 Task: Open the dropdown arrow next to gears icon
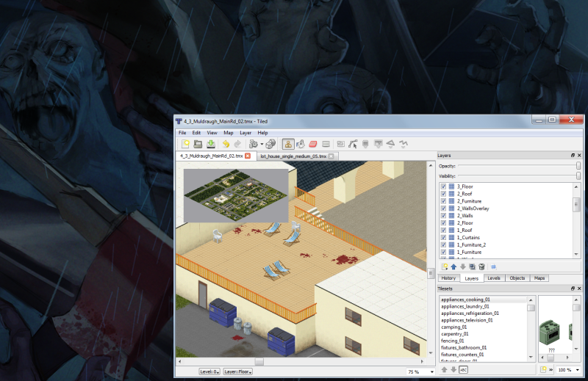point(262,144)
